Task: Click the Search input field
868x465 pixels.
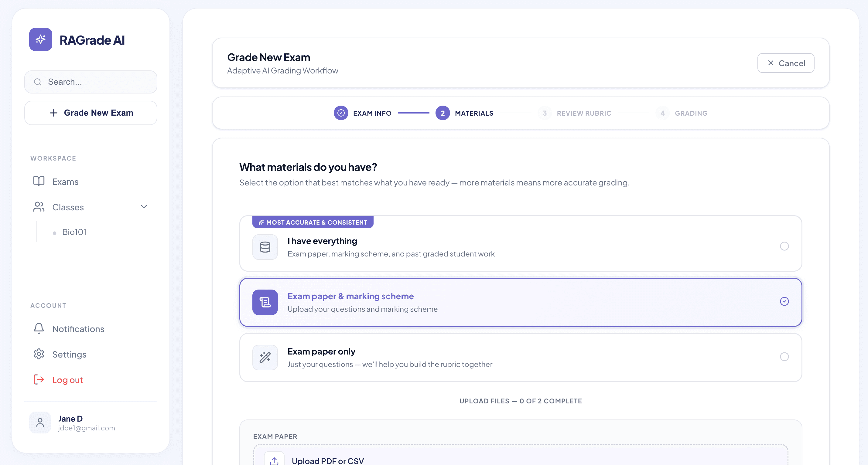Action: click(90, 82)
